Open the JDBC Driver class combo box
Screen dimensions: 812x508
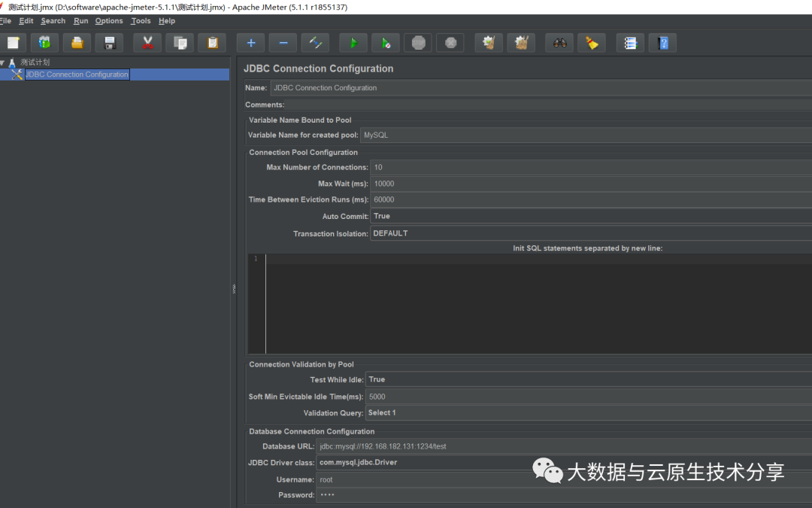564,462
